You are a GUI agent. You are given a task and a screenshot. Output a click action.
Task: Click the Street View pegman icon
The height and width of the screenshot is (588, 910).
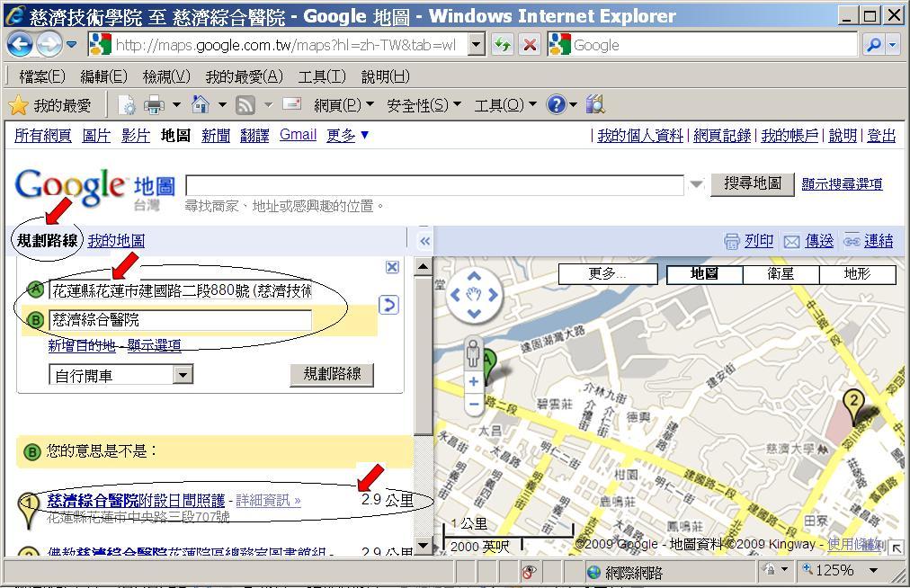tap(473, 352)
